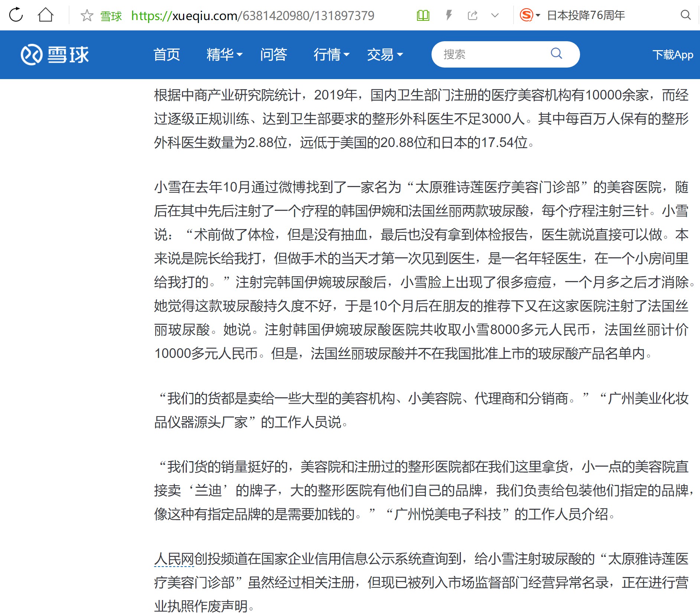
Task: Click the text 品仪器源头厂家
Action: coord(201,422)
